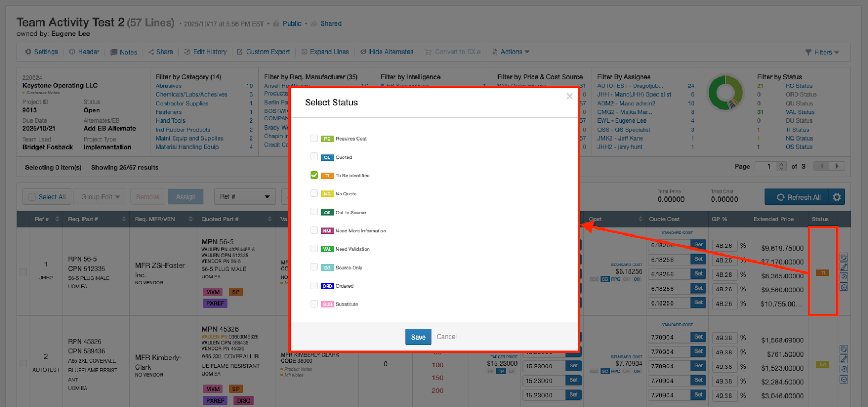Click the Notes icon in the toolbar
Screen dimensions: 868x407
pos(114,53)
